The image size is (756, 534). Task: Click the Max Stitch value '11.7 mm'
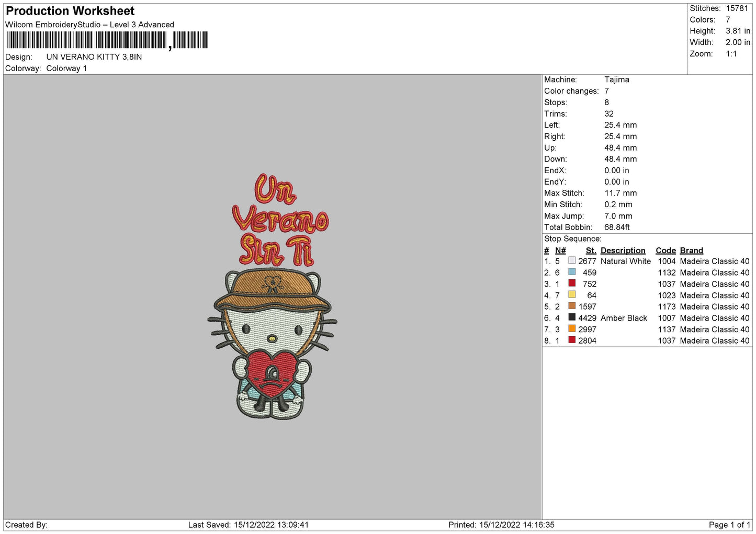pyautogui.click(x=620, y=193)
